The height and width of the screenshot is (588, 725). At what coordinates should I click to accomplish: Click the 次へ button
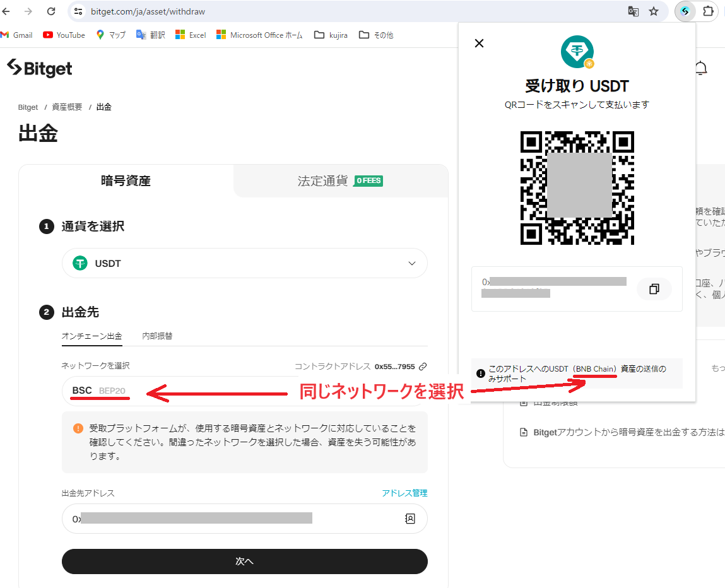point(245,561)
